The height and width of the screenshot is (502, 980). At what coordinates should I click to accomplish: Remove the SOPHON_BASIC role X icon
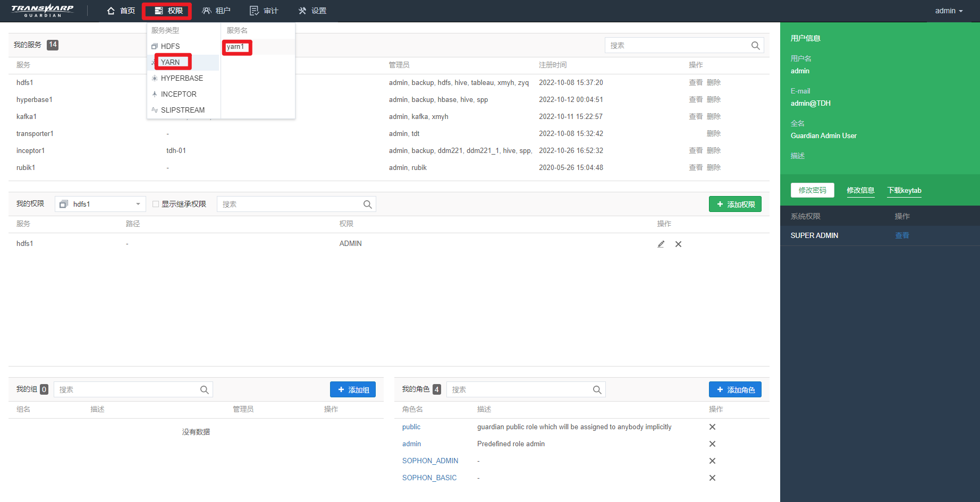coord(712,478)
